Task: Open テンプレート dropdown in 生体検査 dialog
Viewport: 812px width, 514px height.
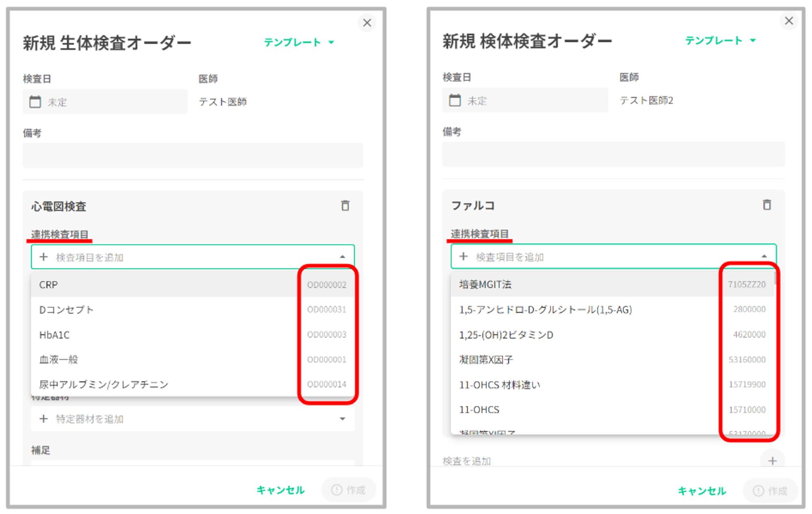Action: pos(299,42)
